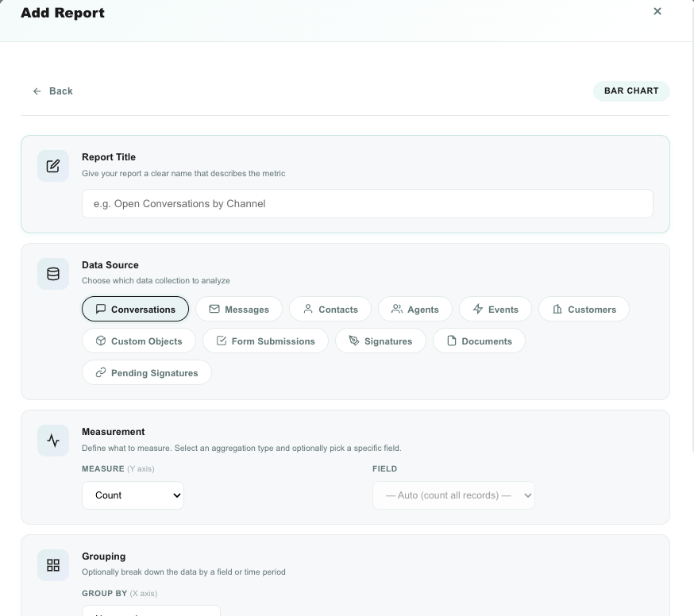
Task: Click 'Choose which data collection to analyze' text
Action: pyautogui.click(x=156, y=280)
